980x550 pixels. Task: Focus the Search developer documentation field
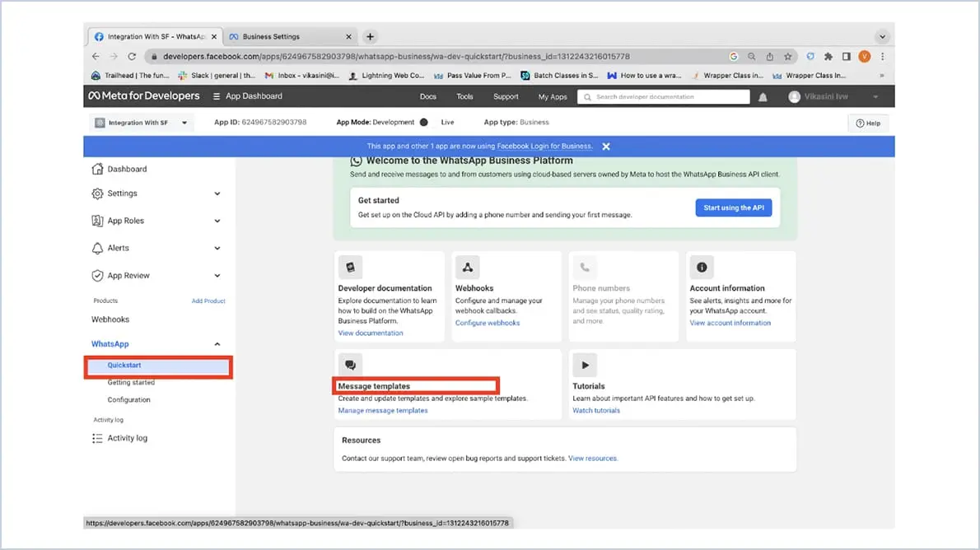tap(664, 97)
